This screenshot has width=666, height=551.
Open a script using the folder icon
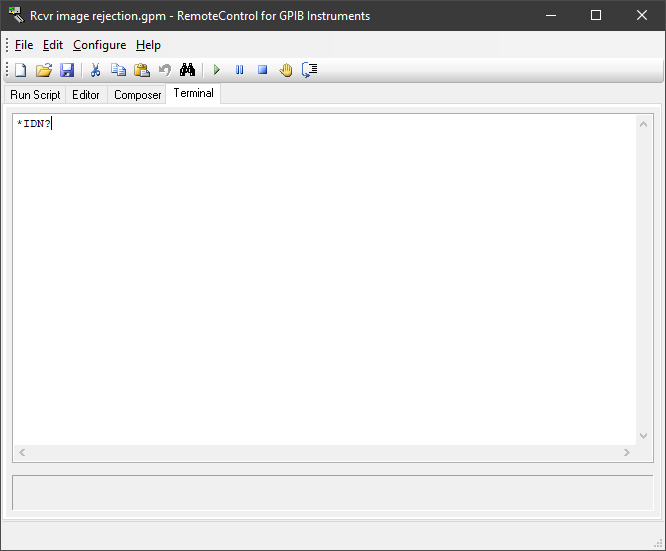[x=43, y=70]
